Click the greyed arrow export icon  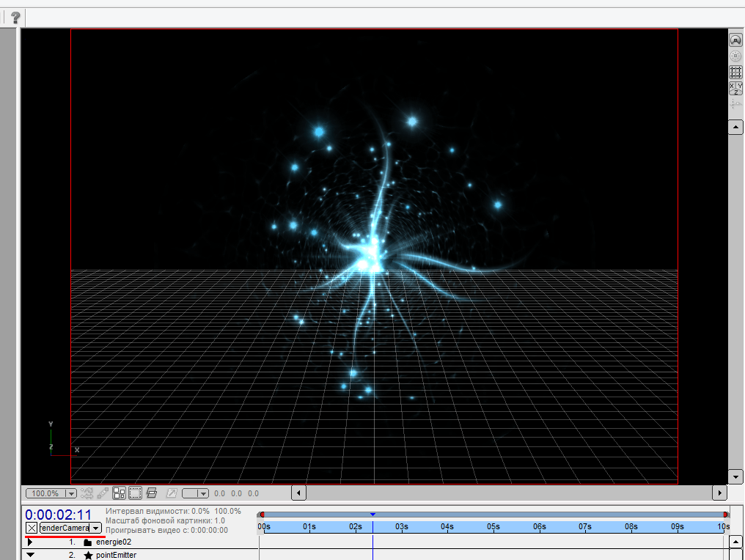click(172, 493)
